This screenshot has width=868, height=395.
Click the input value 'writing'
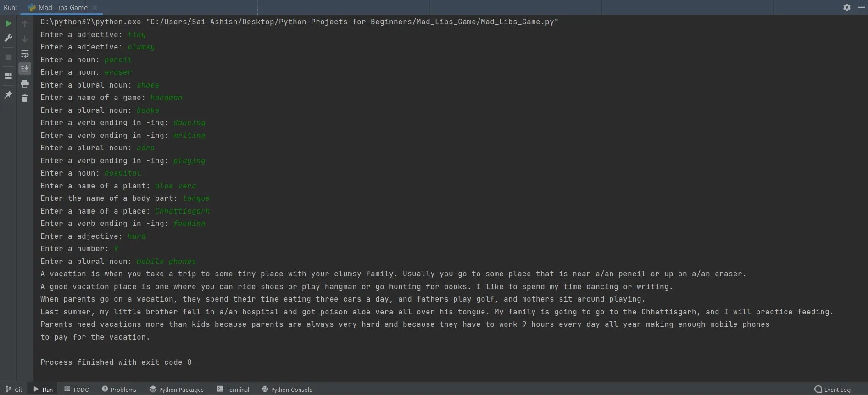(189, 136)
